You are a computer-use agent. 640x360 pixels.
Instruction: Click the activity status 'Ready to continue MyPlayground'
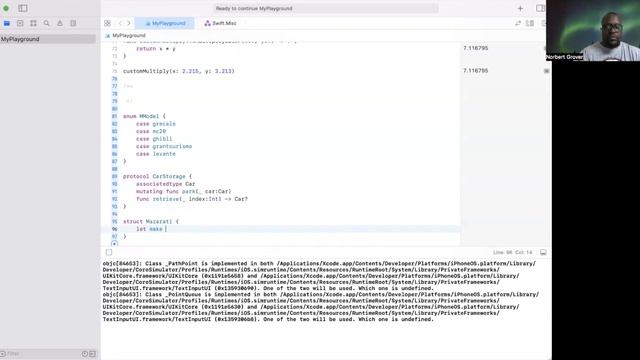[x=325, y=8]
